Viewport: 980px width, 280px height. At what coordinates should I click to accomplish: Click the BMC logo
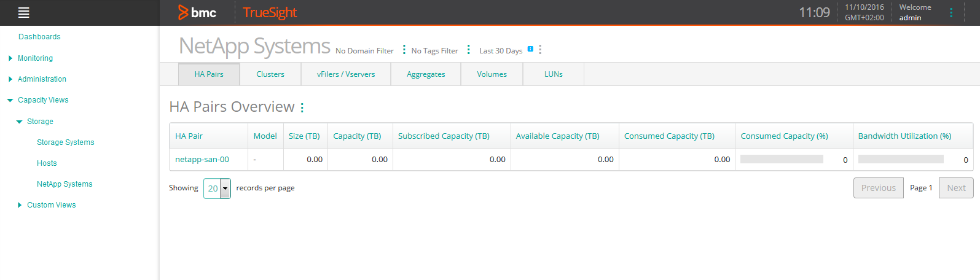(x=197, y=12)
